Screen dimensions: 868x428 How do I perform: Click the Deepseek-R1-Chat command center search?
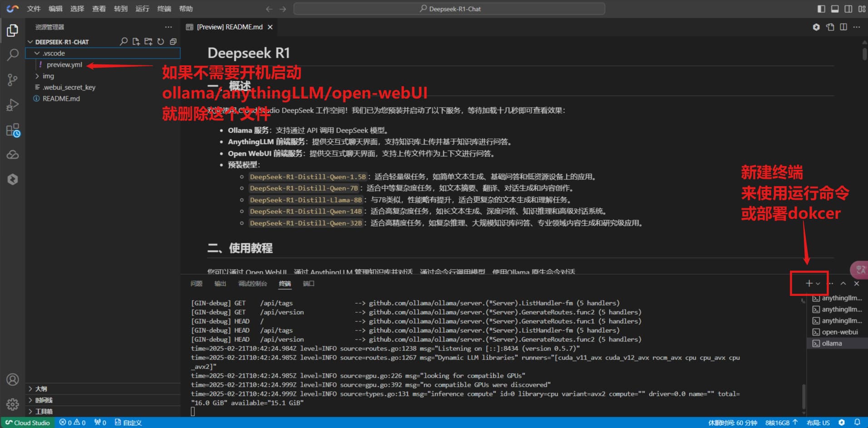[449, 9]
